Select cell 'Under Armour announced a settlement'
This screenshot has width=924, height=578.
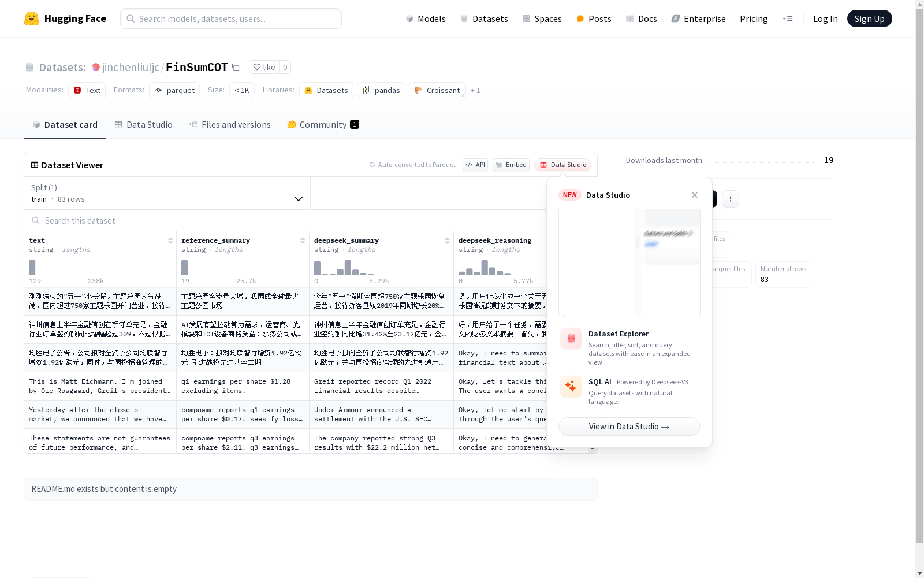click(x=381, y=414)
